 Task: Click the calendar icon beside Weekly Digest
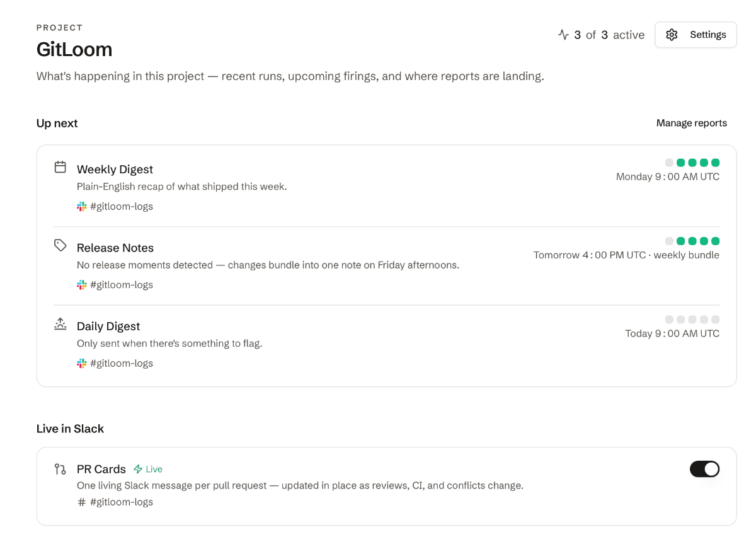(x=60, y=167)
